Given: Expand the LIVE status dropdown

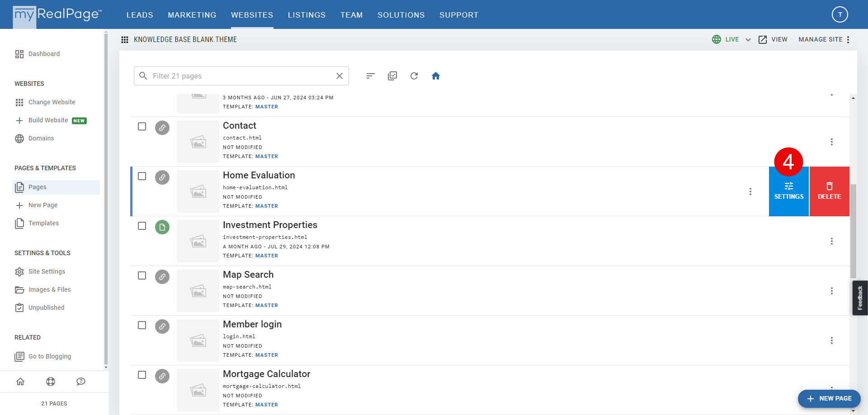Looking at the screenshot, I should point(748,40).
